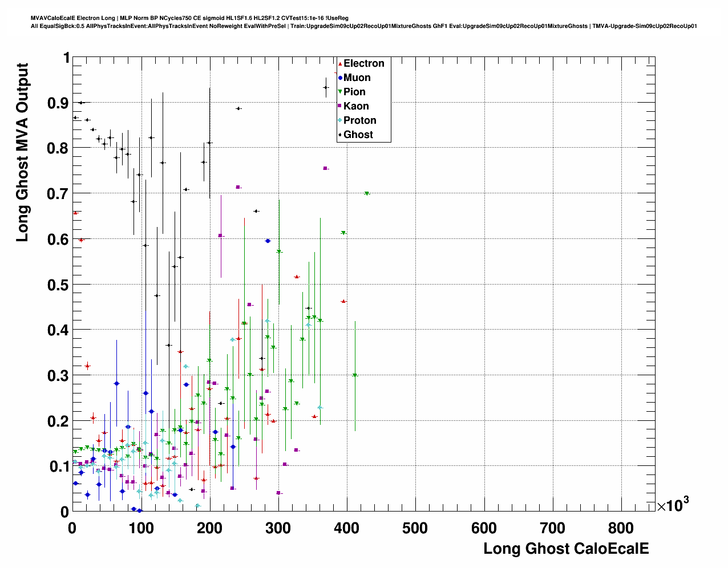Image resolution: width=728 pixels, height=568 pixels.
Task: Click the cyan Proton cross legend marker
Action: click(340, 120)
